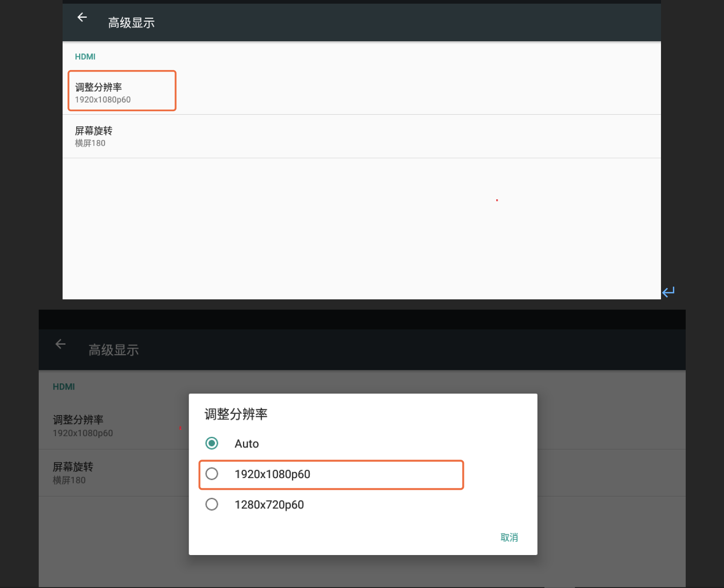Click the HDMI label in the bottom dimmed screen
Image resolution: width=724 pixels, height=588 pixels.
tap(64, 386)
